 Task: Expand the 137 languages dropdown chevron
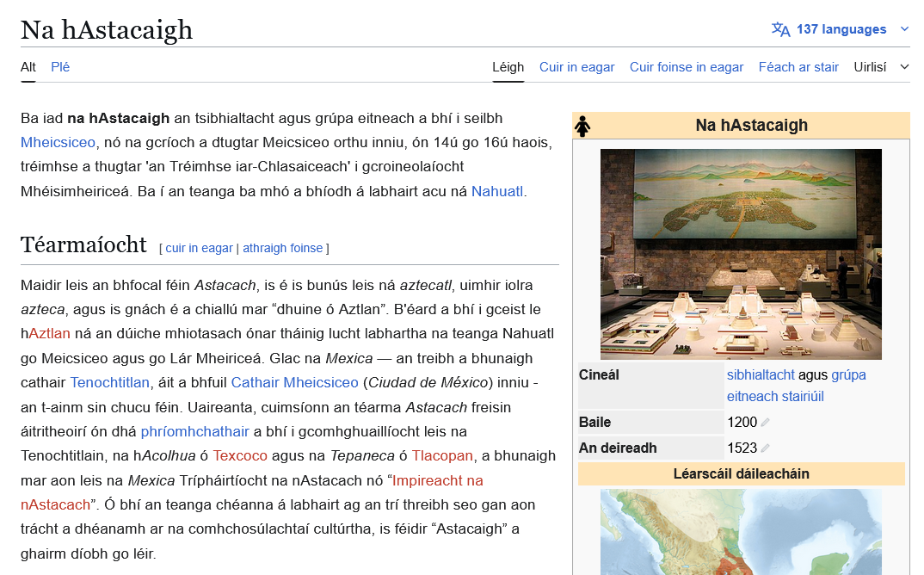tap(904, 29)
